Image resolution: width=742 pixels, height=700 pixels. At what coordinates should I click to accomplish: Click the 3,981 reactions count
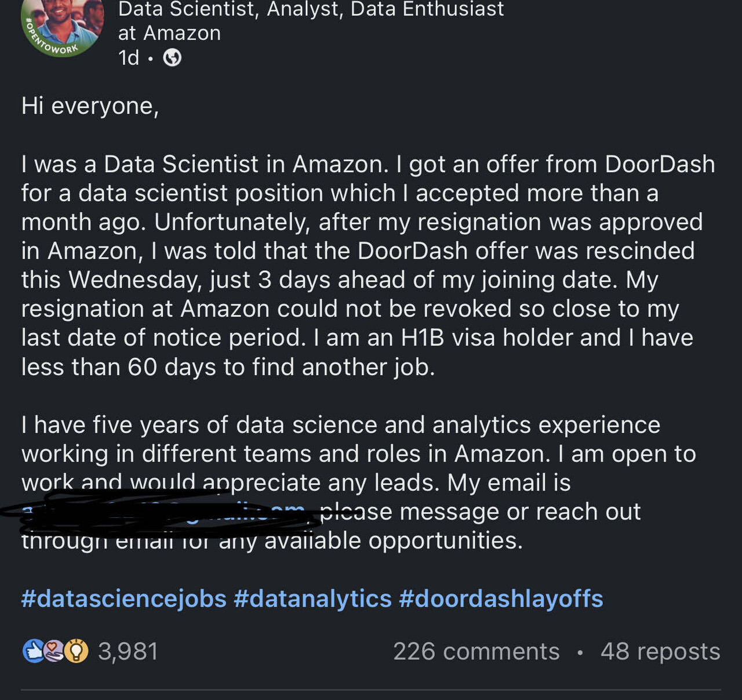[x=129, y=651]
